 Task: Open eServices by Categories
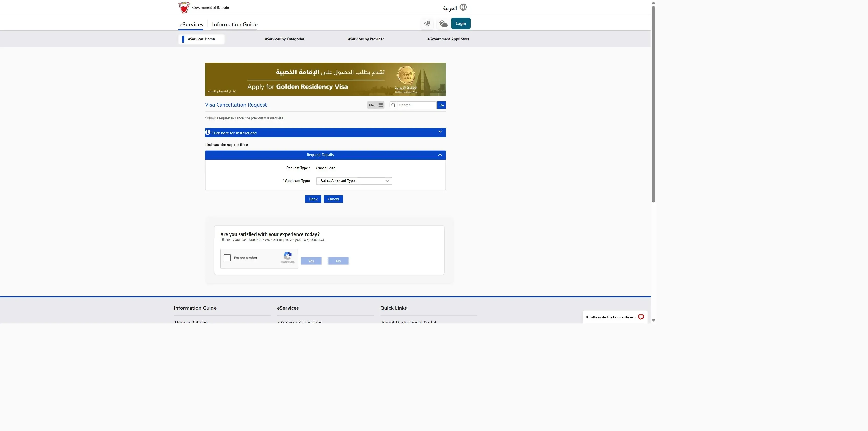click(x=285, y=39)
